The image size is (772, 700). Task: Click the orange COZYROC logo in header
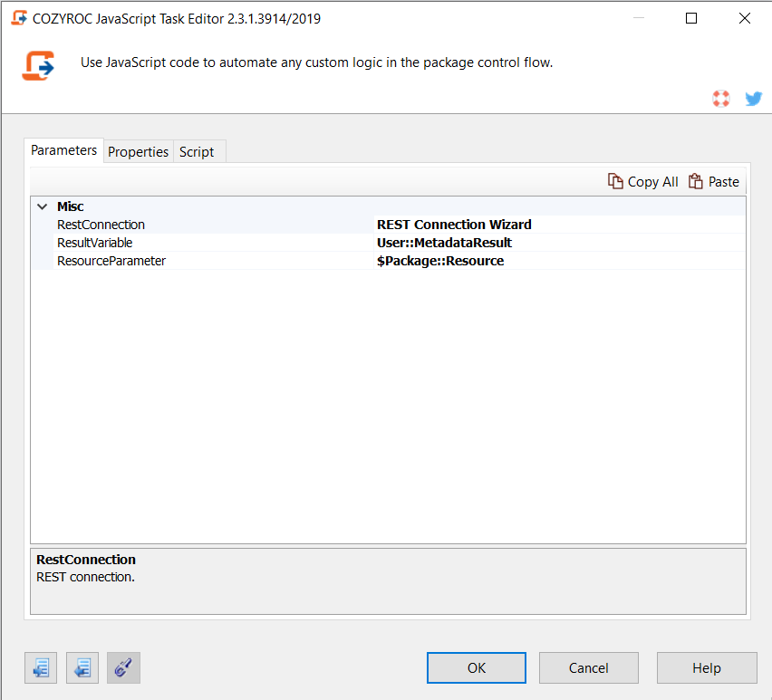click(38, 65)
